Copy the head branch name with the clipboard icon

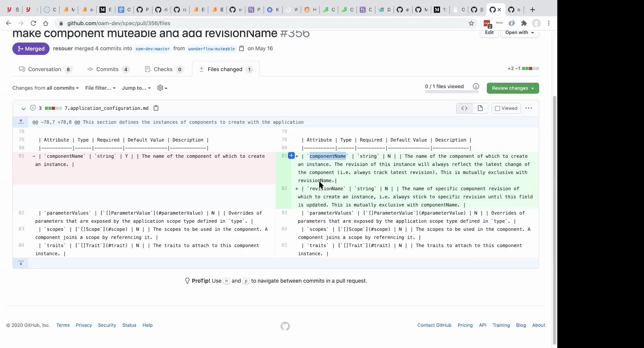[241, 48]
